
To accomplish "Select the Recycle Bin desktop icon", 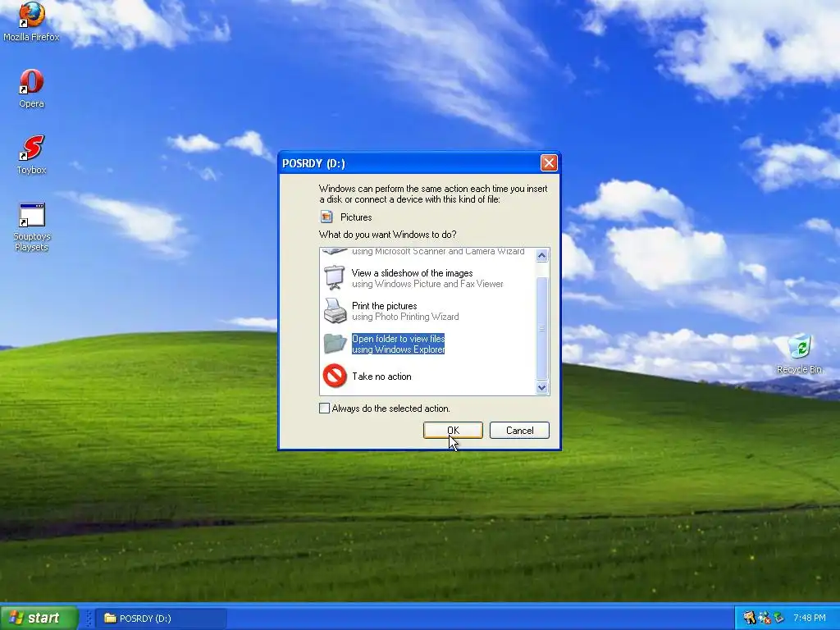I will pyautogui.click(x=799, y=354).
